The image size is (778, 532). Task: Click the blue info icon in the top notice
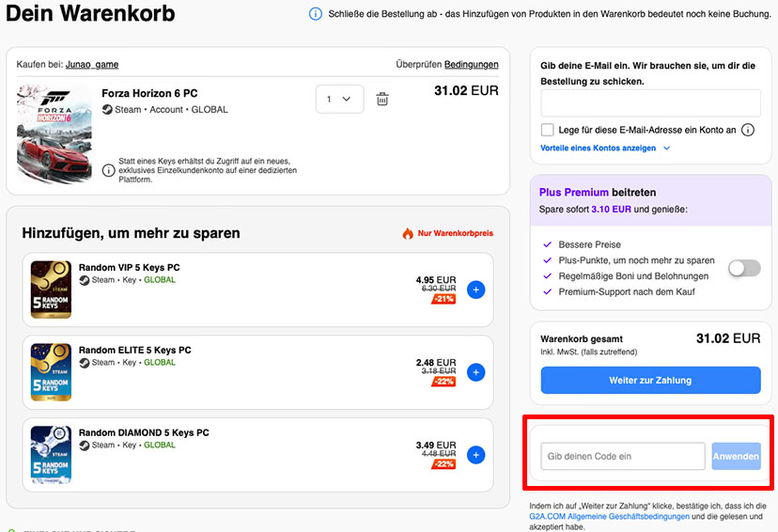[x=316, y=14]
